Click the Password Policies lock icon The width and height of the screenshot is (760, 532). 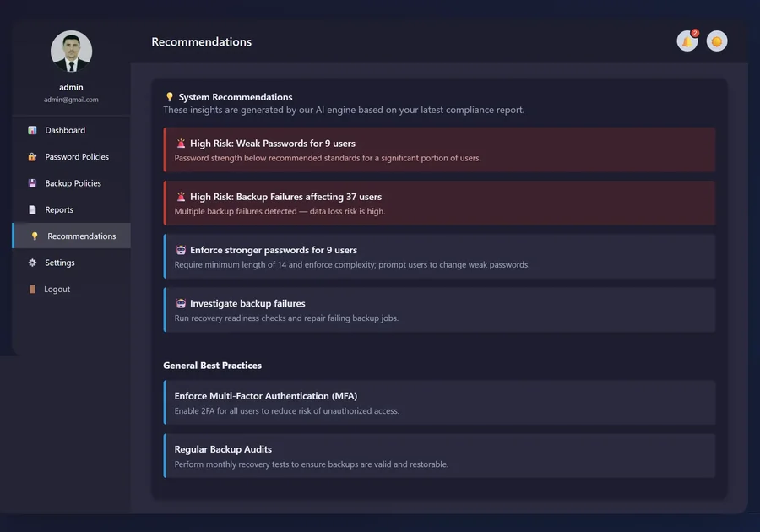point(32,156)
